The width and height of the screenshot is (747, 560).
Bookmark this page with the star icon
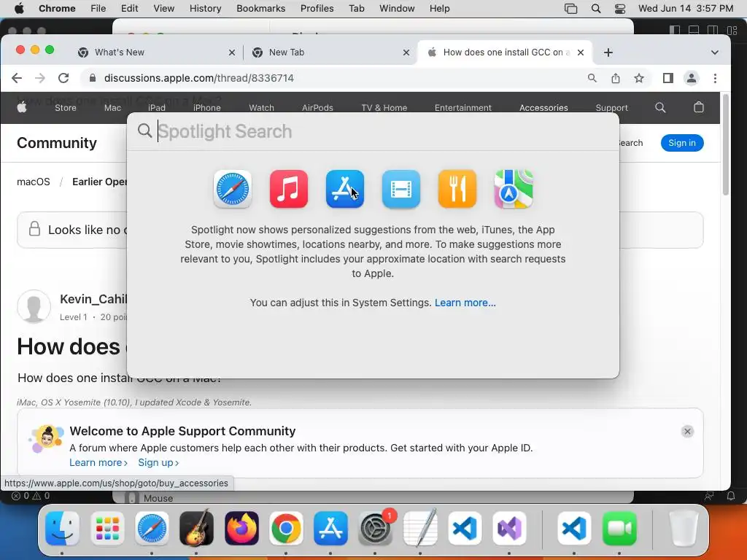[x=639, y=78]
